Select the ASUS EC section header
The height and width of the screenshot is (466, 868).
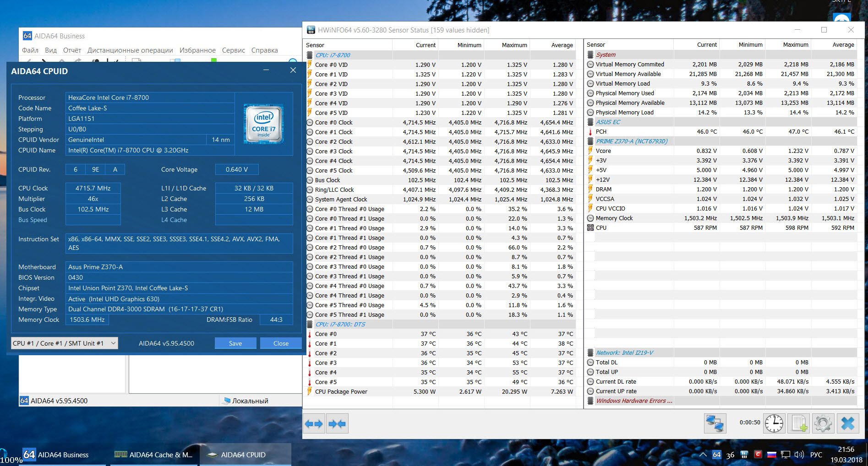coord(721,122)
